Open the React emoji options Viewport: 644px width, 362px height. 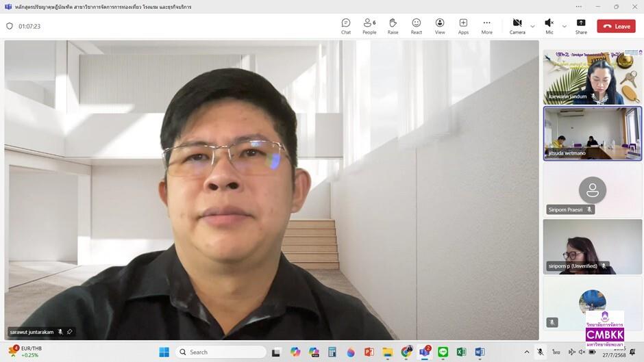click(x=416, y=26)
